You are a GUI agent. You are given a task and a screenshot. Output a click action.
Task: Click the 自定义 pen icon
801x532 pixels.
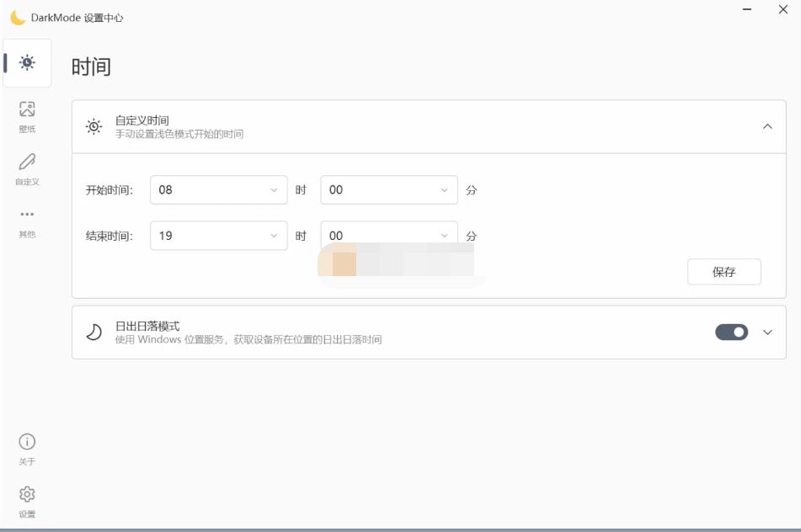28,162
